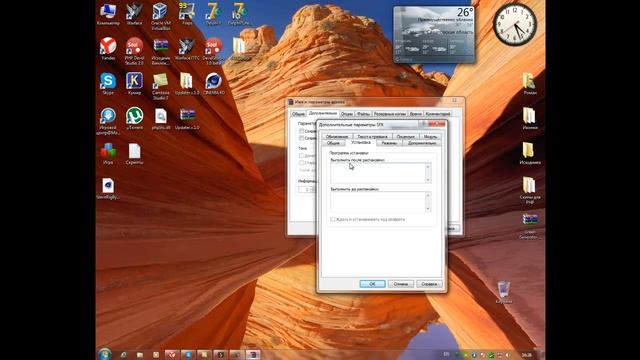
Task: Open the Резервные копии tab of the archive window
Action: (389, 114)
